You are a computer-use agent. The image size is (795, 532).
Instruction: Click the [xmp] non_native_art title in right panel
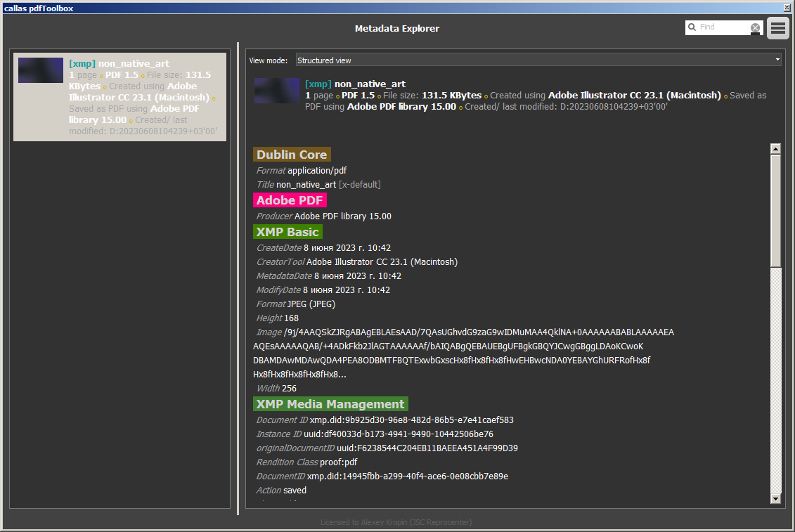[355, 84]
